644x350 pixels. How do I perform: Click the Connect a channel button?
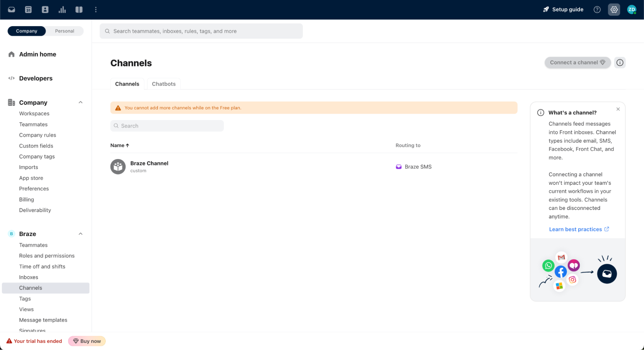click(577, 62)
